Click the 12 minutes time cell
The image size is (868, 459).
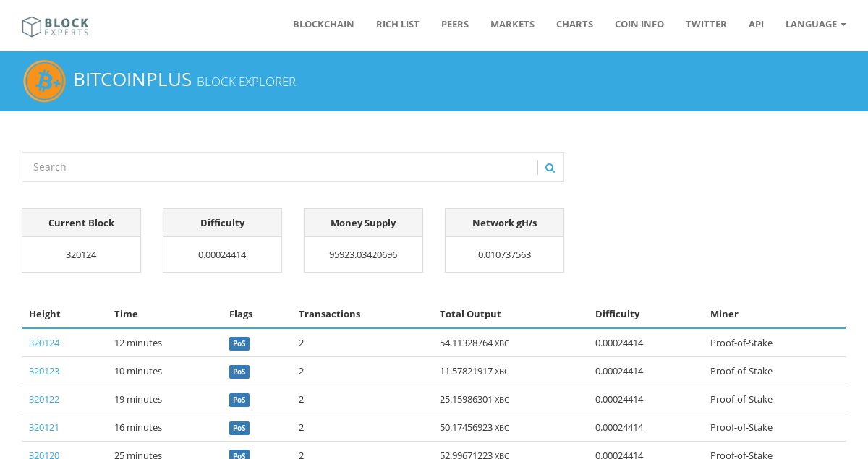(138, 343)
